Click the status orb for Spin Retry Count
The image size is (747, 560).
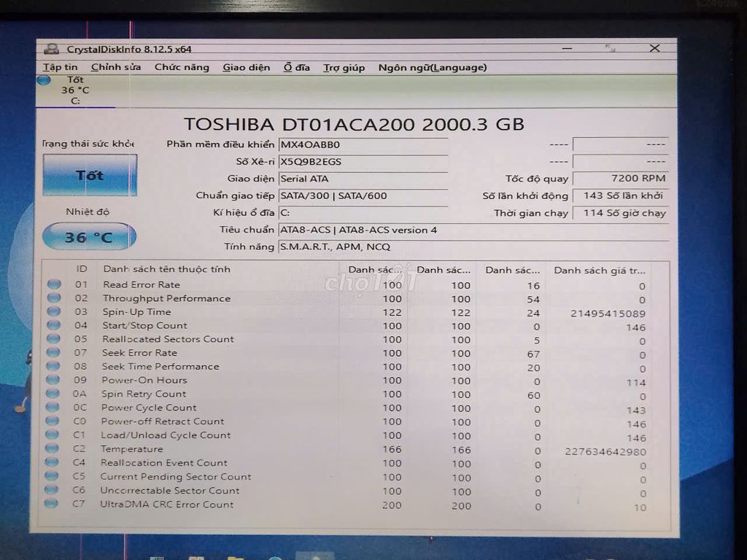[53, 394]
